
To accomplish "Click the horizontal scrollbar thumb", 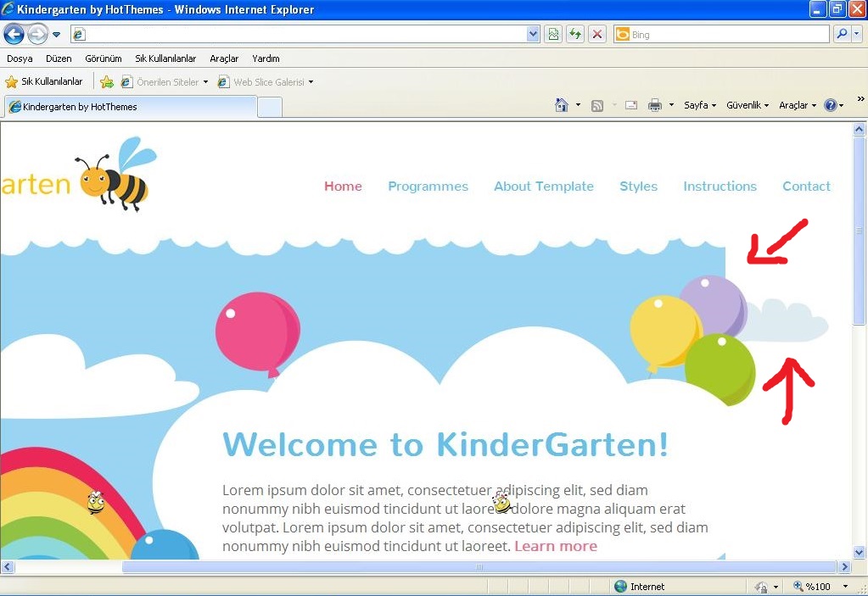I will (x=479, y=566).
